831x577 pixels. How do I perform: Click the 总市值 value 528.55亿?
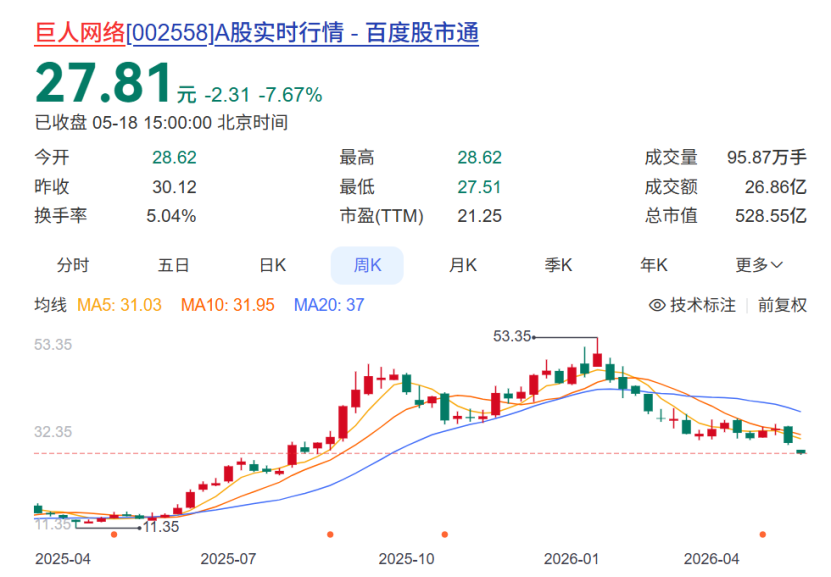771,216
